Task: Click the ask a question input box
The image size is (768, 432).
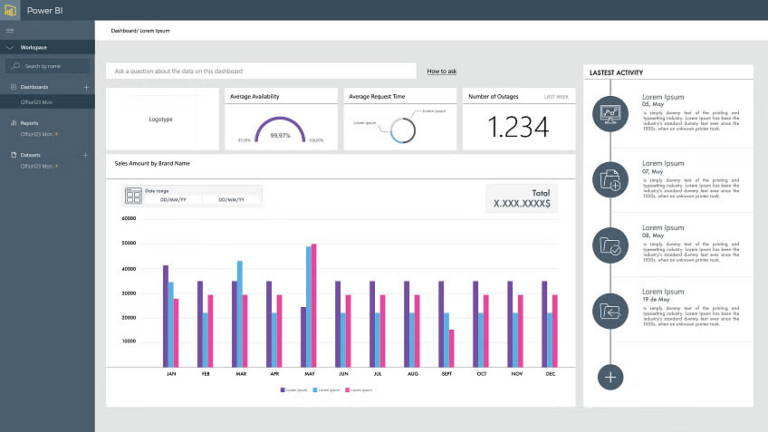Action: click(261, 71)
